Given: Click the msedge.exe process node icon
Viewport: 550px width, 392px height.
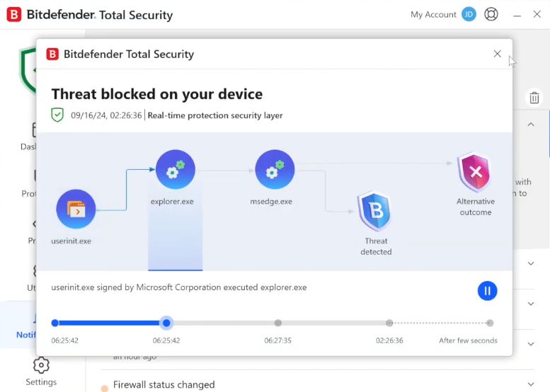Looking at the screenshot, I should pyautogui.click(x=275, y=170).
